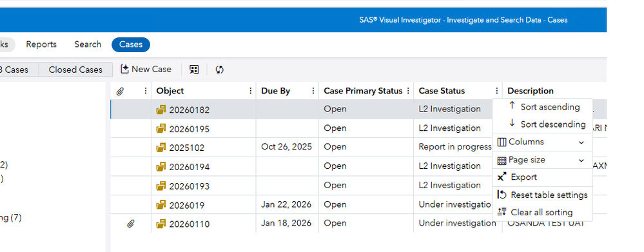Choose Sort ascending from the column menu
644x252 pixels.
[542, 107]
